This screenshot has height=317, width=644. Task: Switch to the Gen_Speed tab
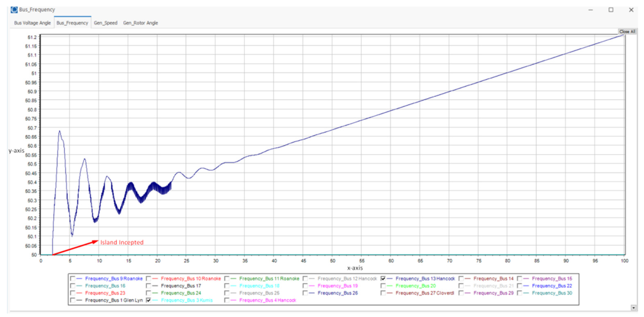tap(106, 23)
